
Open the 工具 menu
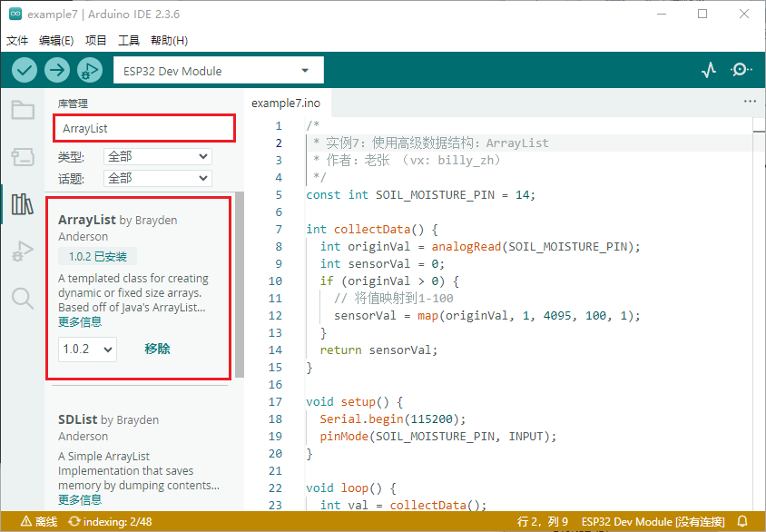point(129,41)
